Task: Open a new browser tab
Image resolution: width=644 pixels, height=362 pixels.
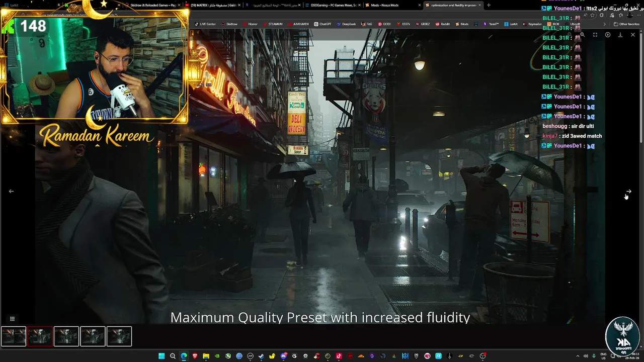Action: 489,5
